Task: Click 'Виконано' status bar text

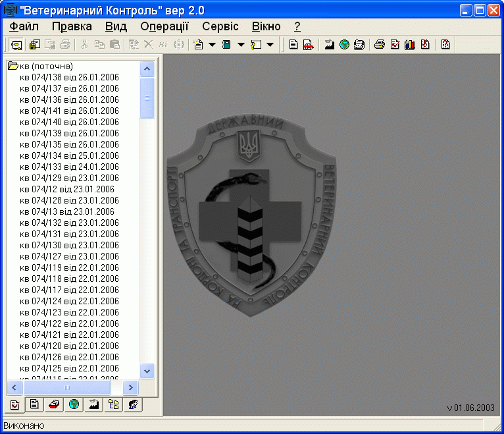Action: point(24,425)
